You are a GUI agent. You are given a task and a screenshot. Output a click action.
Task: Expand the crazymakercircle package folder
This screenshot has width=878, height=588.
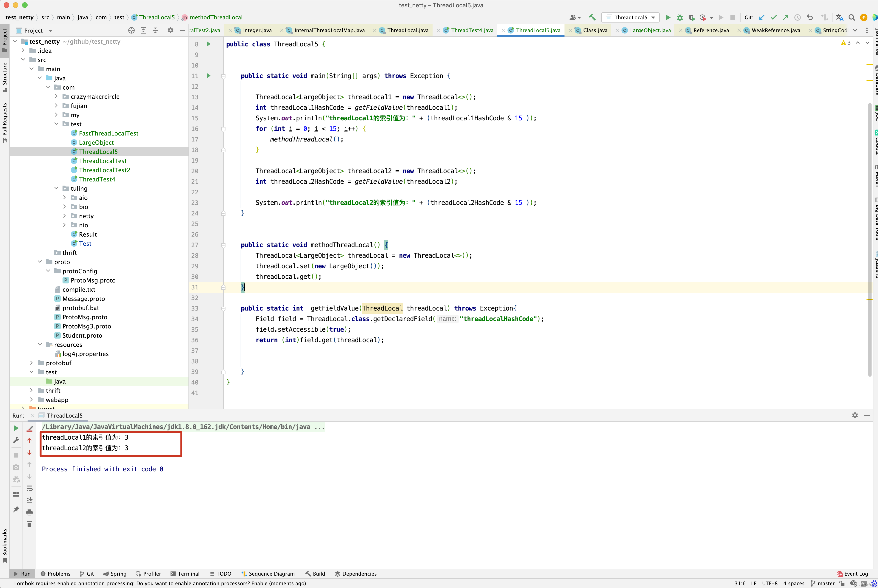tap(56, 96)
